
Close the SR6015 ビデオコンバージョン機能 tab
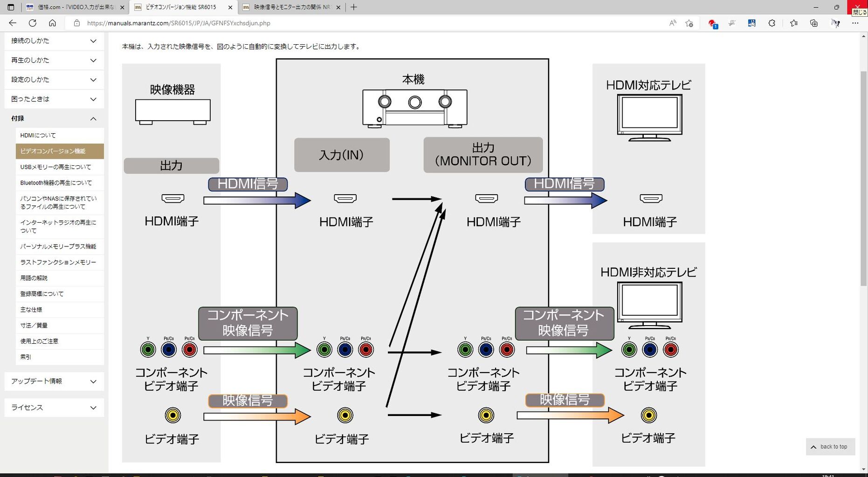(230, 7)
